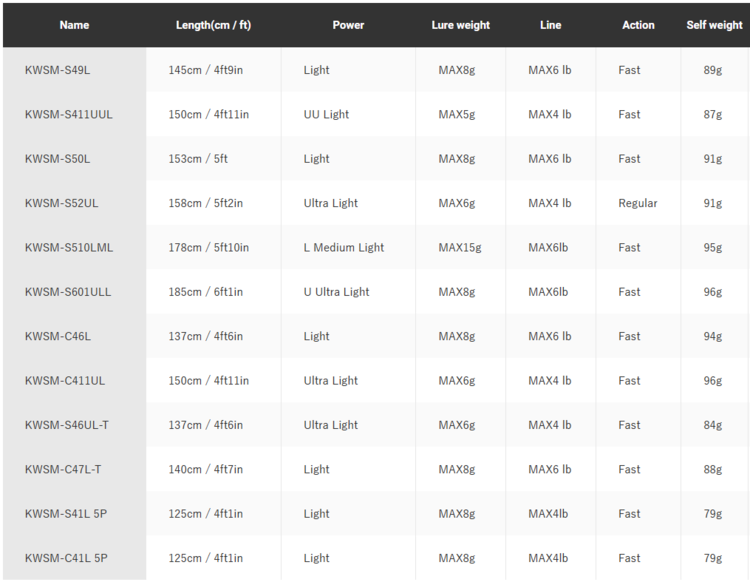Screen dimensions: 750x582
Task: Select the KWSM-S510LML name cell
Action: click(69, 247)
